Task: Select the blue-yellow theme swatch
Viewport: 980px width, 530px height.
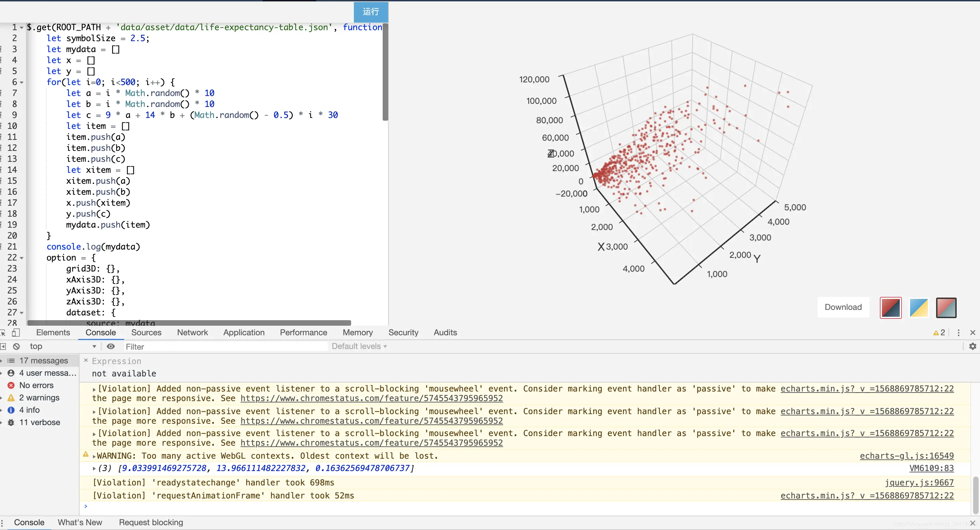Action: click(x=918, y=308)
